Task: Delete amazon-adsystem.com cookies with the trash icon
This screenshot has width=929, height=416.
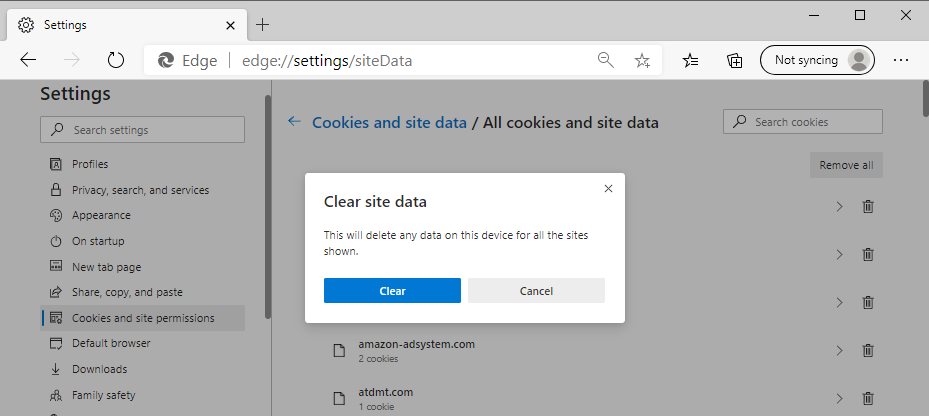Action: coord(868,351)
